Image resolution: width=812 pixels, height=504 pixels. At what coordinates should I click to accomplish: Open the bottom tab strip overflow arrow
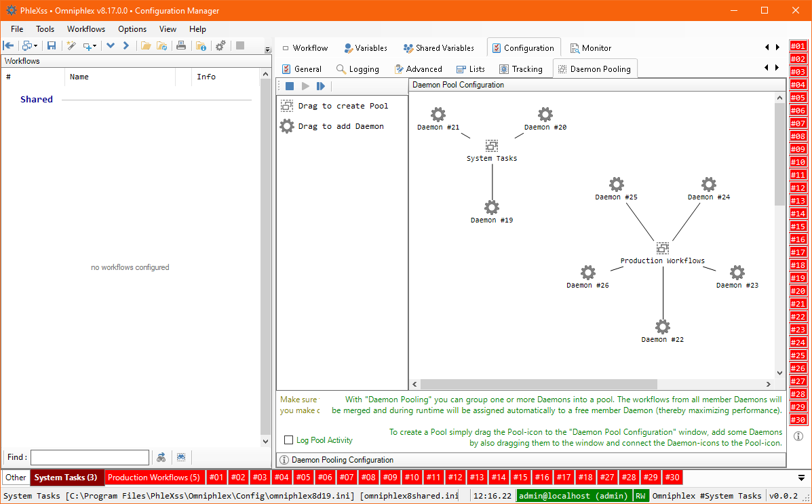point(802,478)
